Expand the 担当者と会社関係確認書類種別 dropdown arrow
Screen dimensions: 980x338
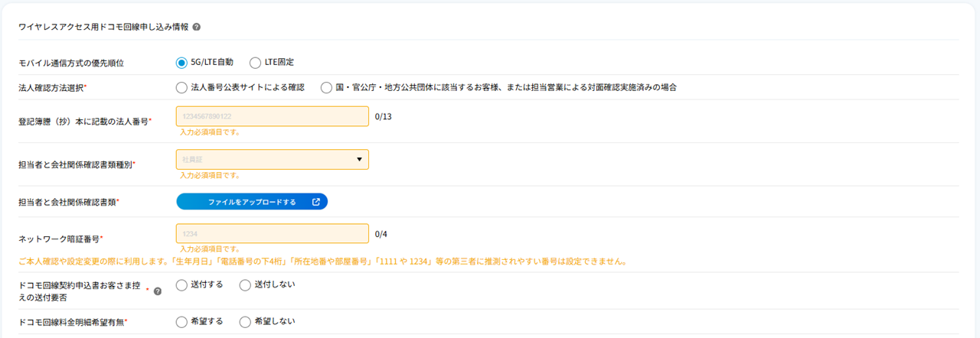(x=359, y=159)
